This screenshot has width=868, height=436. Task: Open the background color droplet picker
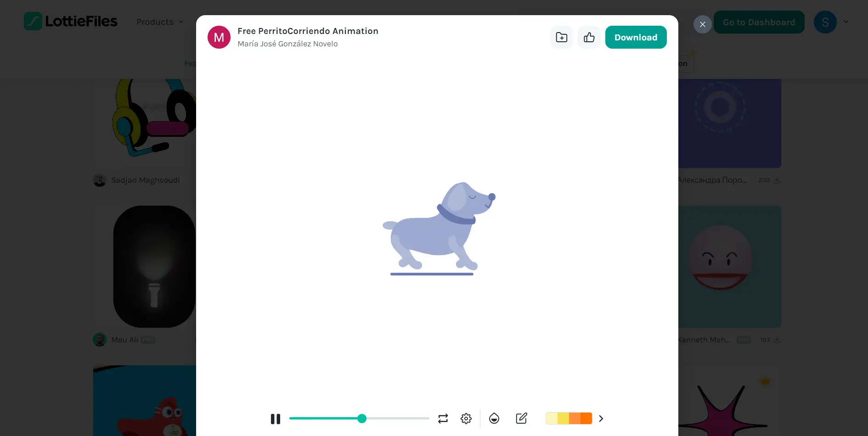tap(494, 419)
